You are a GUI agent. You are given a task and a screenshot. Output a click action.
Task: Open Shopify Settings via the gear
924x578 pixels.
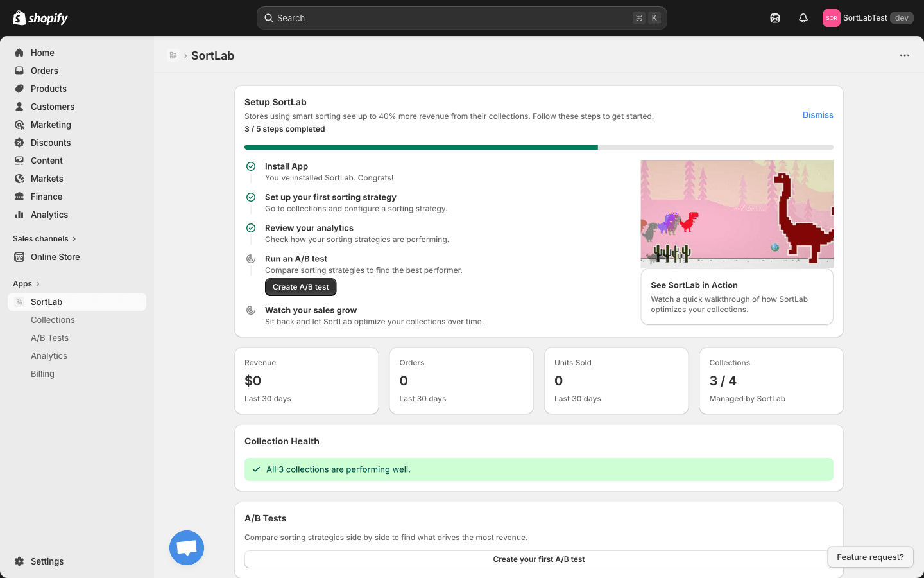coord(19,561)
